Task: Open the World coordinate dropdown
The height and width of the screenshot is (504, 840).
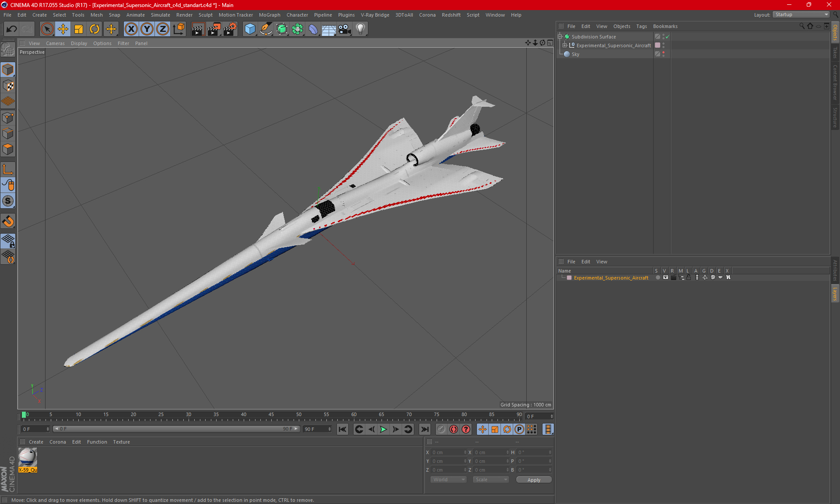Action: coord(448,480)
